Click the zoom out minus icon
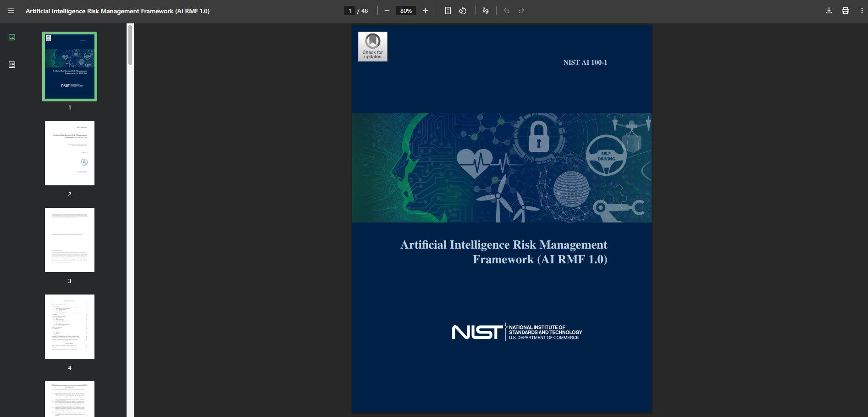This screenshot has width=868, height=417. [387, 11]
